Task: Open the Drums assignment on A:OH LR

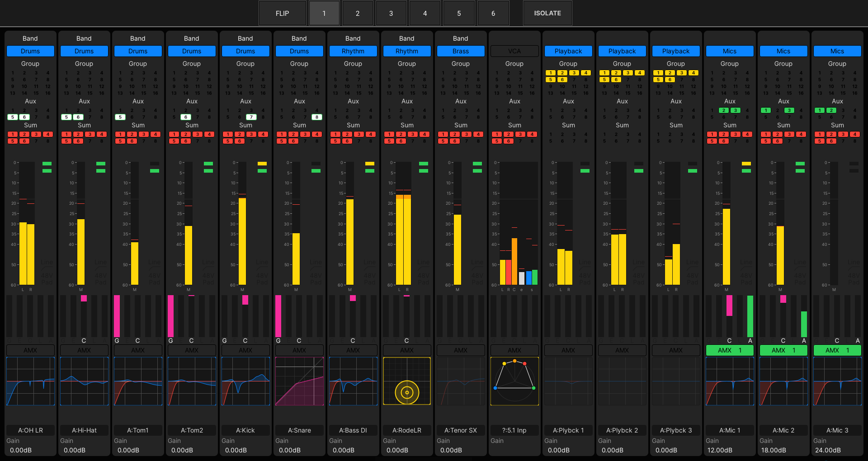Action: click(30, 51)
